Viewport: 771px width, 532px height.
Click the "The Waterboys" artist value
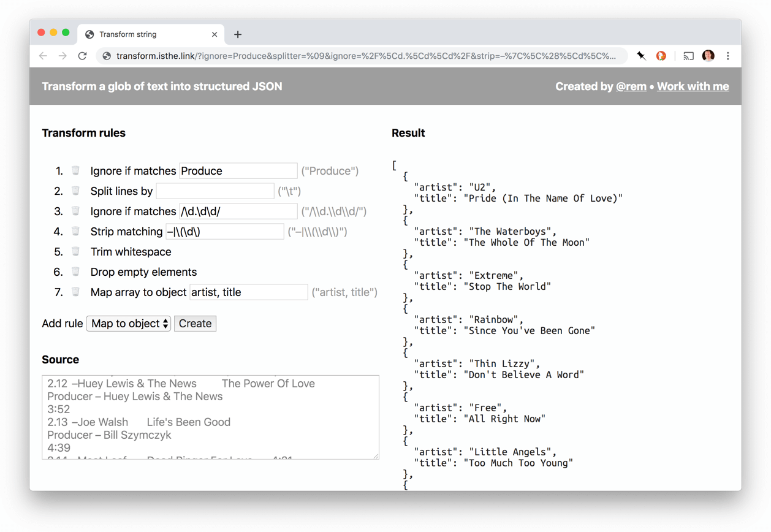(x=512, y=231)
